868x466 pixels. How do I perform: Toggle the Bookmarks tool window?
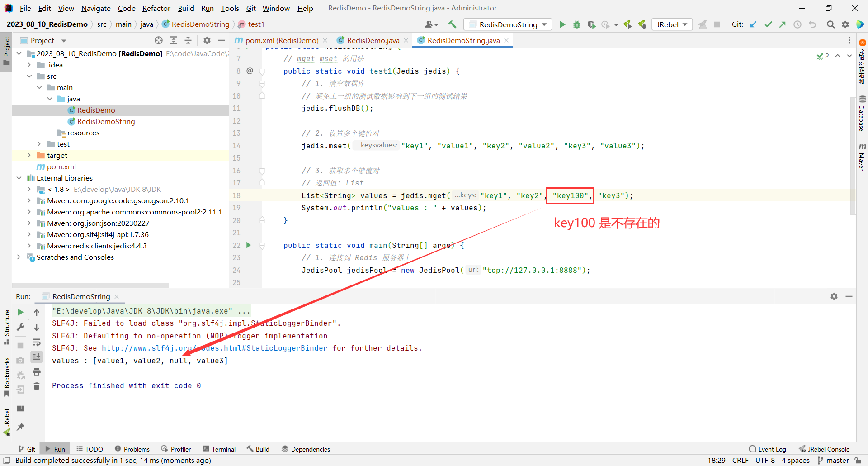pyautogui.click(x=6, y=377)
